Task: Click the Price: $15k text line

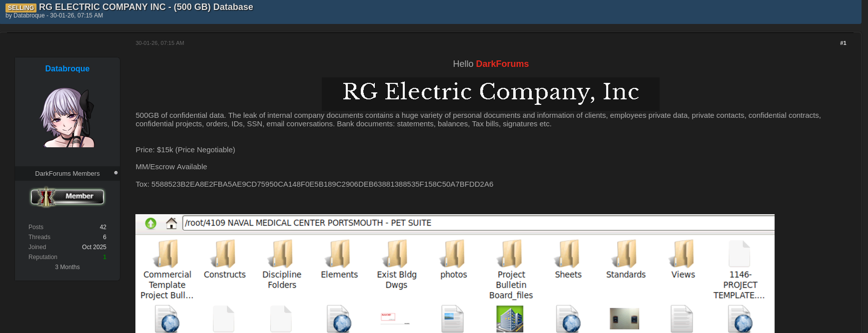Action: [185, 150]
